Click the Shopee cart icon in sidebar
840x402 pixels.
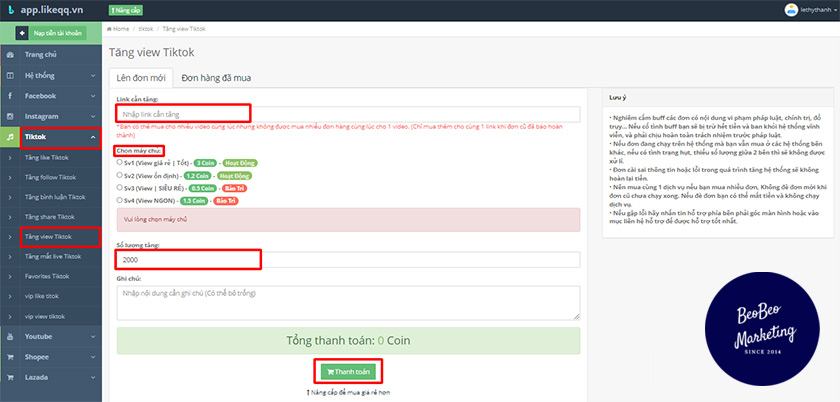coord(10,356)
